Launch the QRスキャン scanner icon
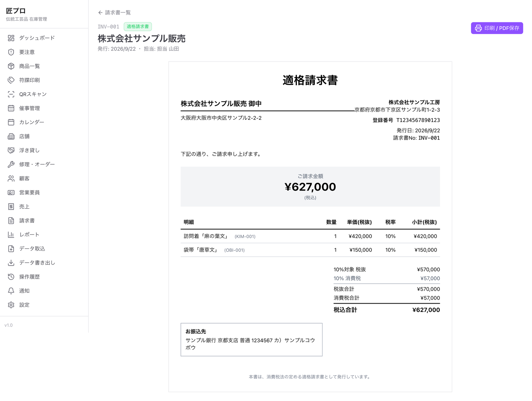Viewport: 532px width, 401px height. [11, 94]
